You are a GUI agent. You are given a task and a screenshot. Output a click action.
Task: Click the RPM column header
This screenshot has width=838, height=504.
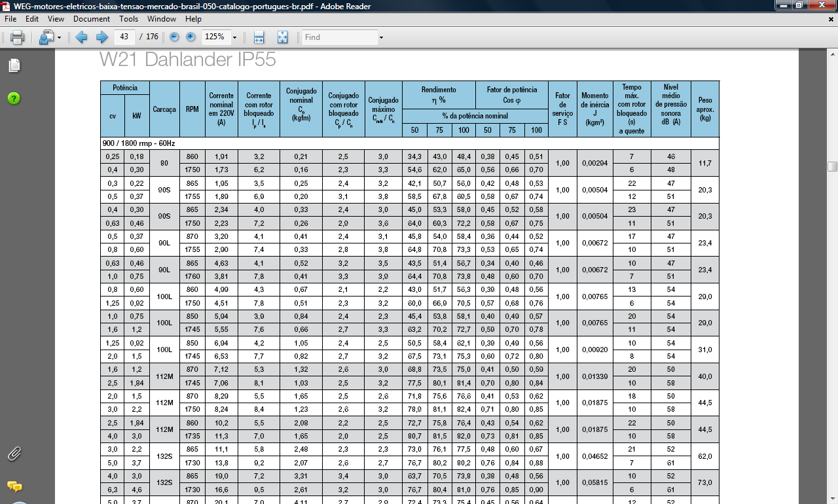[x=192, y=109]
